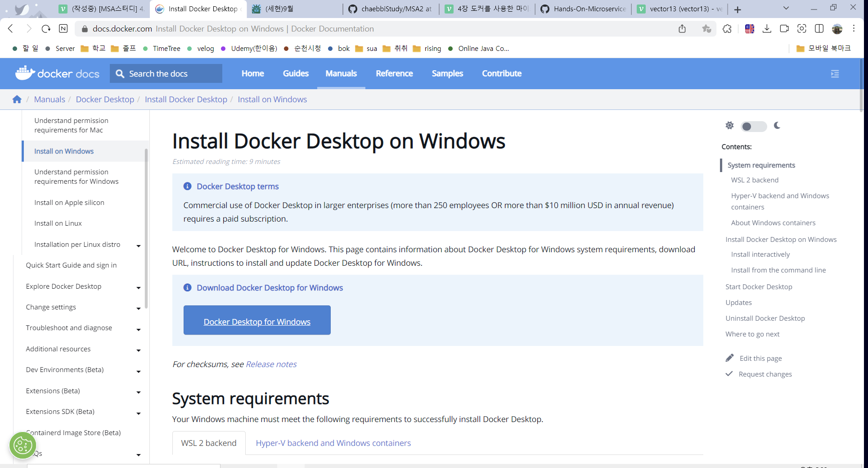This screenshot has height=468, width=868.
Task: Expand Explore Docker Desktop section
Action: [139, 287]
